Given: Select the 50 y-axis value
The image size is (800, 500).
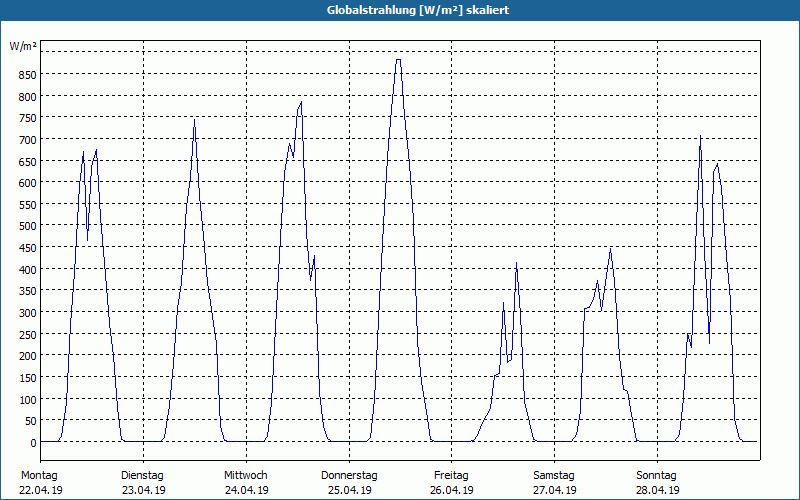Looking at the screenshot, I should [30, 421].
